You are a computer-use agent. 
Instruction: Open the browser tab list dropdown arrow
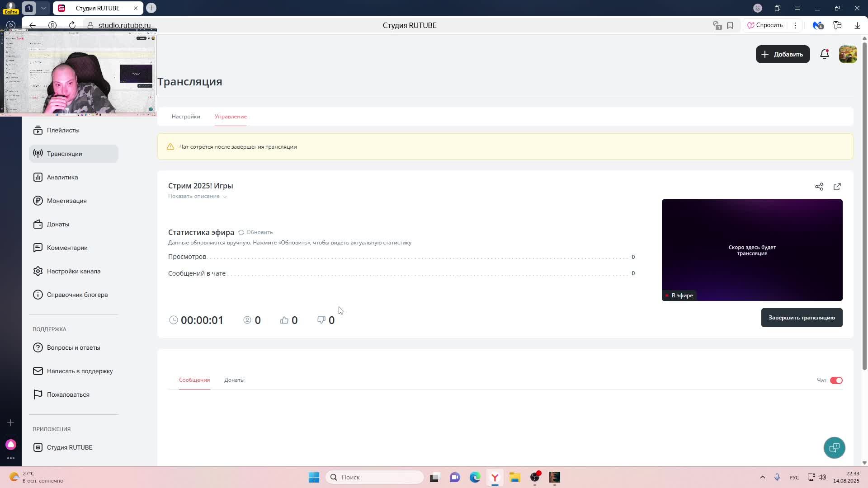tap(43, 8)
